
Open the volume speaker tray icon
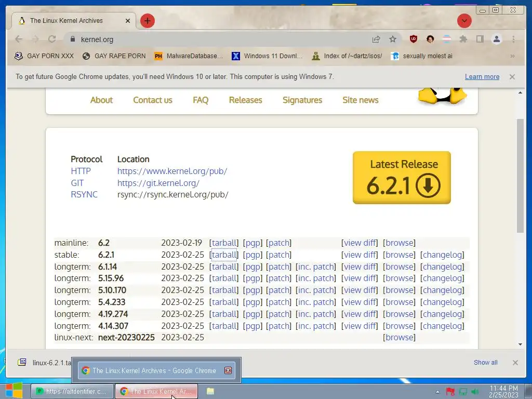(x=475, y=392)
